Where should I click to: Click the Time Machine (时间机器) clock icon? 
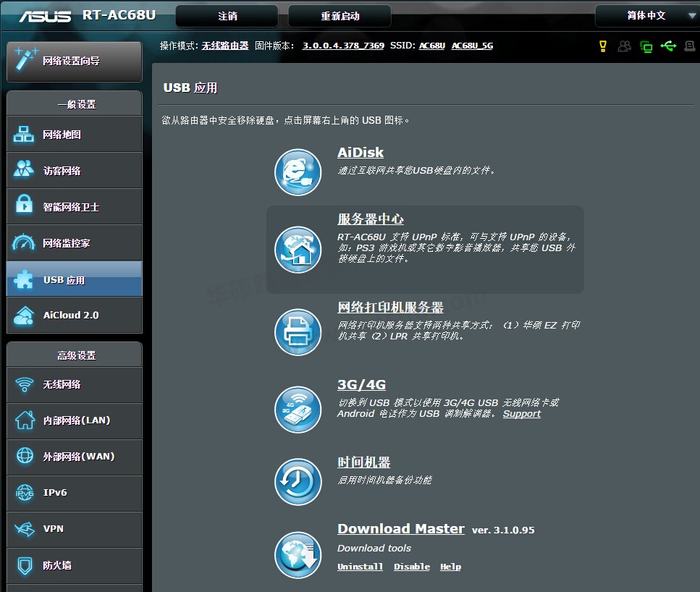[x=298, y=482]
